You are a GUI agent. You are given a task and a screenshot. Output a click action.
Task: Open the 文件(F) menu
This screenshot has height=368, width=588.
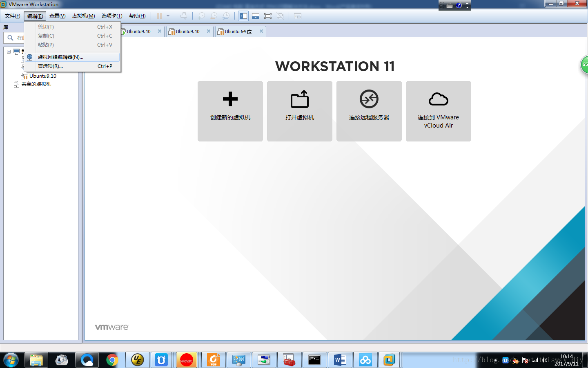12,16
